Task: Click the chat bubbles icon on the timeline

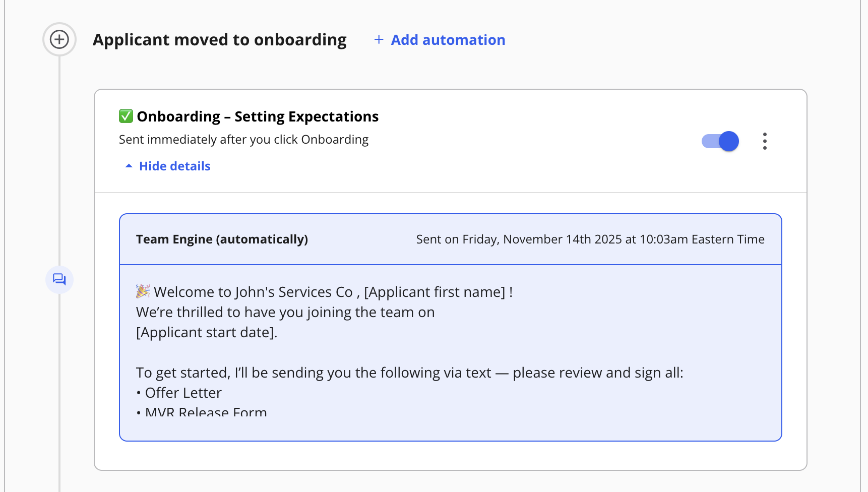Action: pos(59,279)
